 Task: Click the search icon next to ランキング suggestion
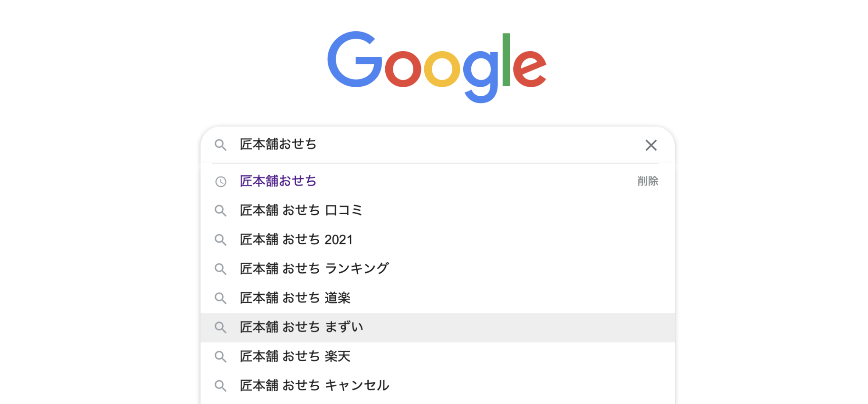pos(220,269)
